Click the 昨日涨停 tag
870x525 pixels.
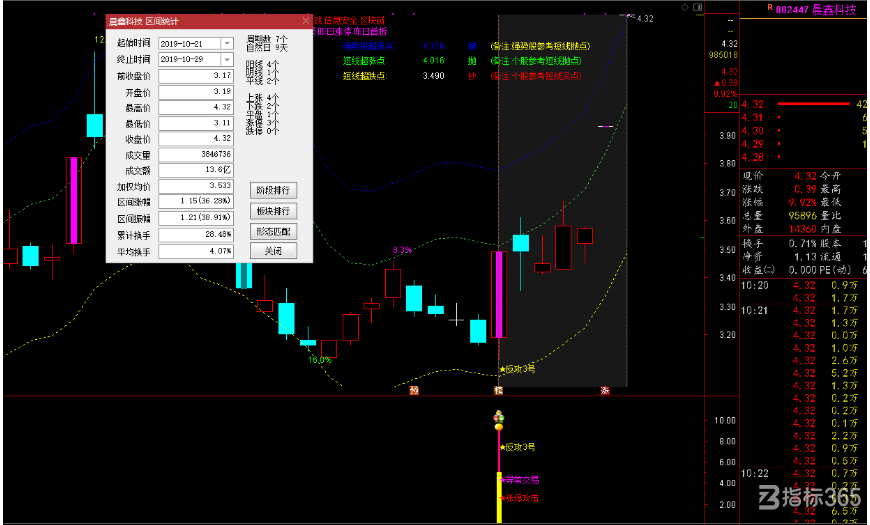coord(333,32)
